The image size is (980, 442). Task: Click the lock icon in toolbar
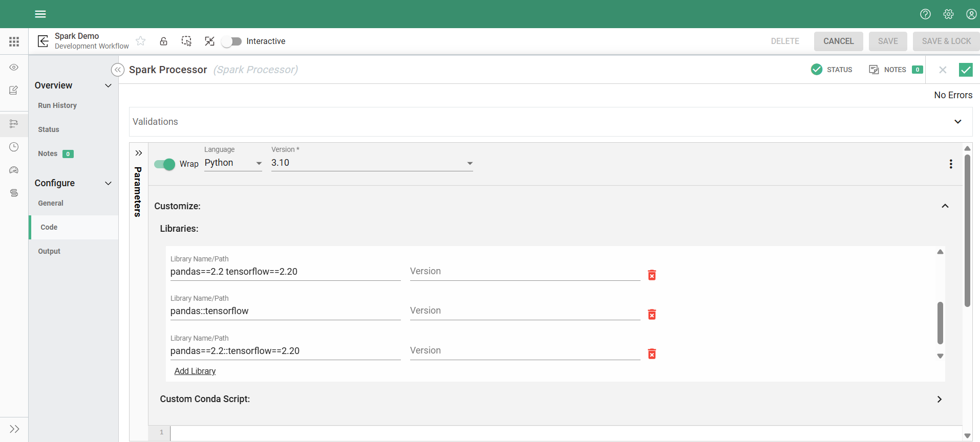(163, 41)
